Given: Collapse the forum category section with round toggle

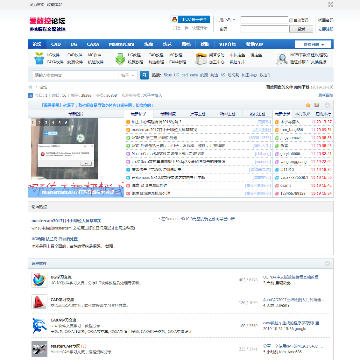Looking at the screenshot, I should click(327, 263).
